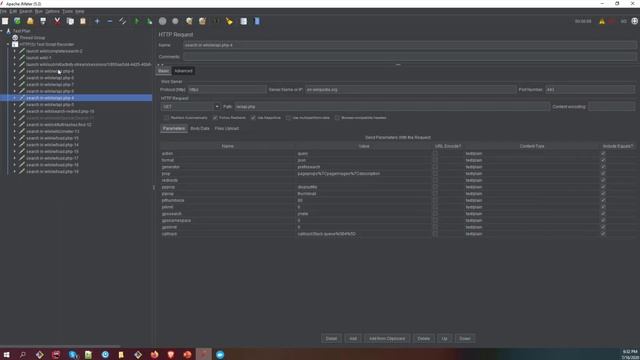Open the Edit menu
640x360 pixels.
tap(13, 11)
